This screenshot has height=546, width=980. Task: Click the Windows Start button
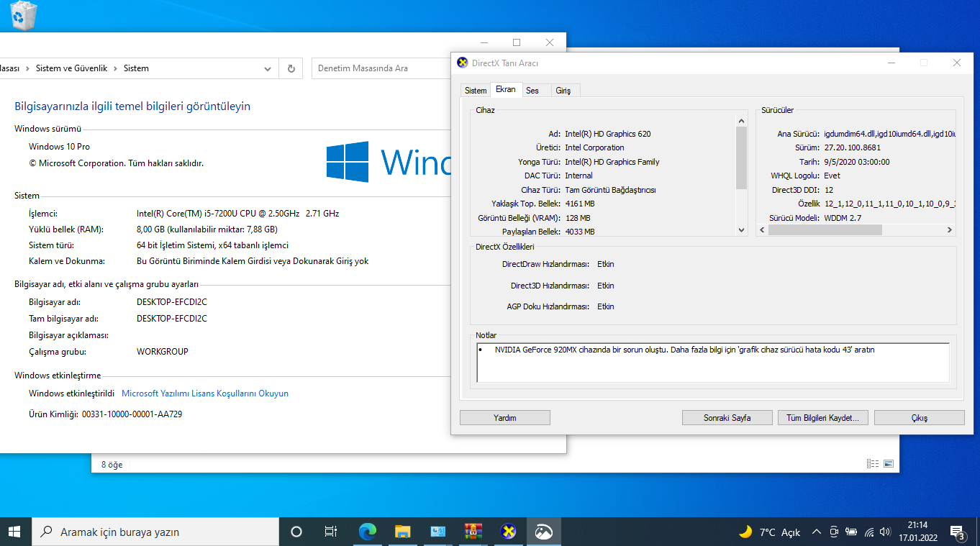[x=15, y=532]
